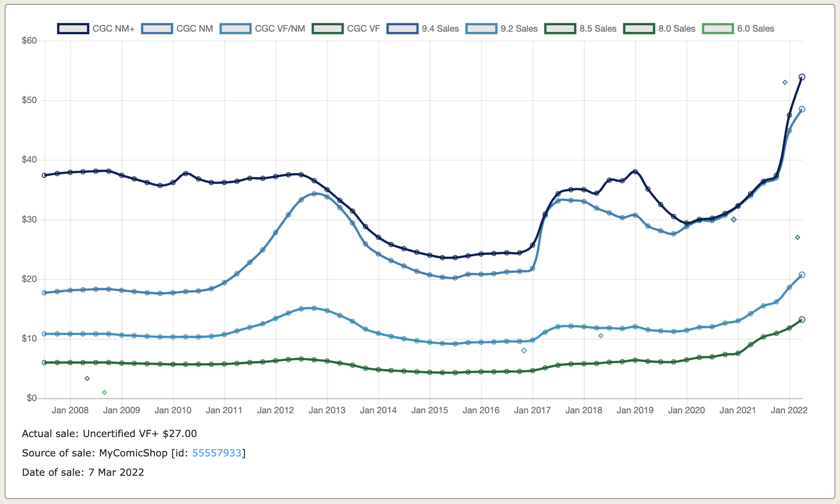Image resolution: width=840 pixels, height=504 pixels.
Task: Click the dark green sale diamond near $3
Action: [87, 379]
